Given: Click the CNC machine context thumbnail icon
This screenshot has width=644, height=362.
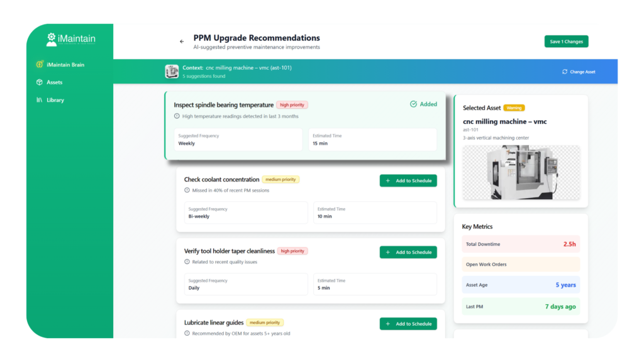Looking at the screenshot, I should click(172, 71).
